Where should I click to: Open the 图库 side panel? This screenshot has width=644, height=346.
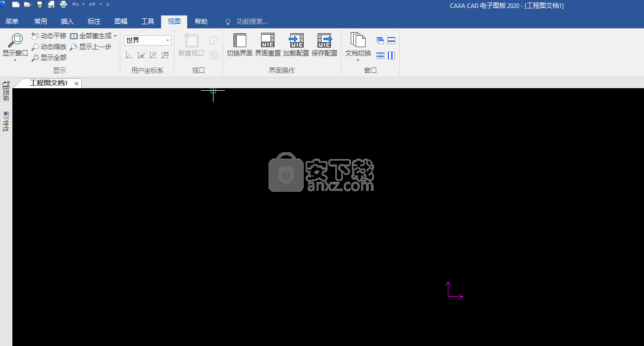coord(6,92)
